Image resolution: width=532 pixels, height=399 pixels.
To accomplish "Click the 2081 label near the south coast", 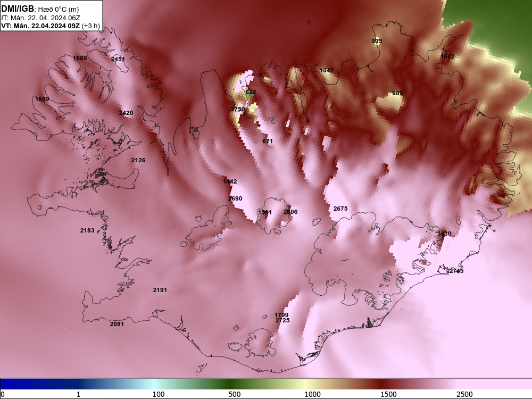I will (x=117, y=324).
